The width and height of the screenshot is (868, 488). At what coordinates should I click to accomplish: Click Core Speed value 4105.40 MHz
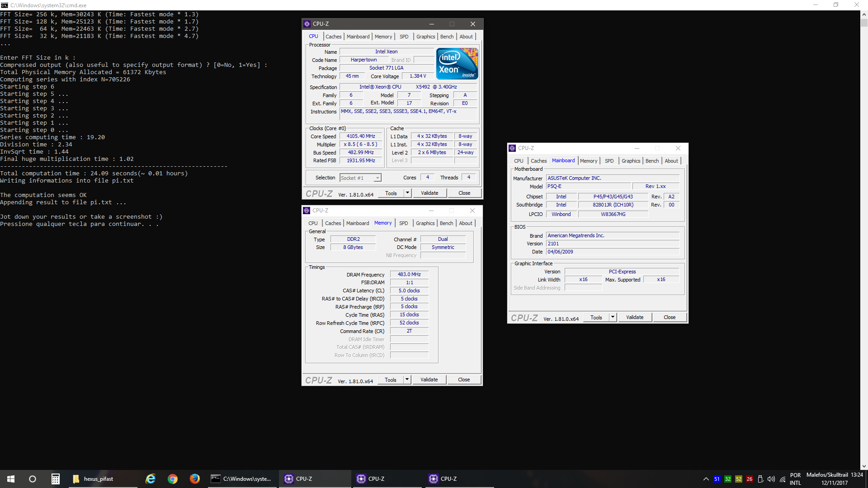361,136
